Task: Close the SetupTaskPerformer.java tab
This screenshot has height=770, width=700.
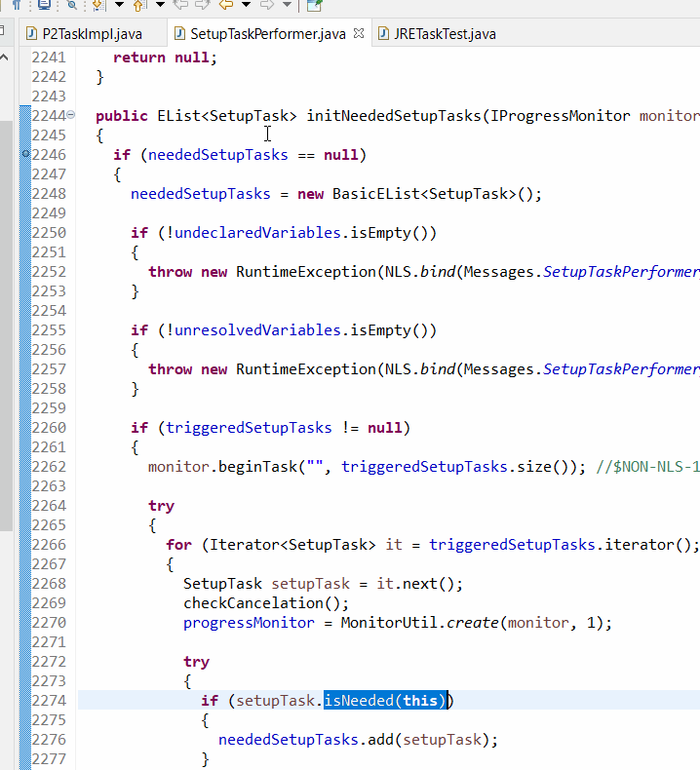Action: click(359, 33)
